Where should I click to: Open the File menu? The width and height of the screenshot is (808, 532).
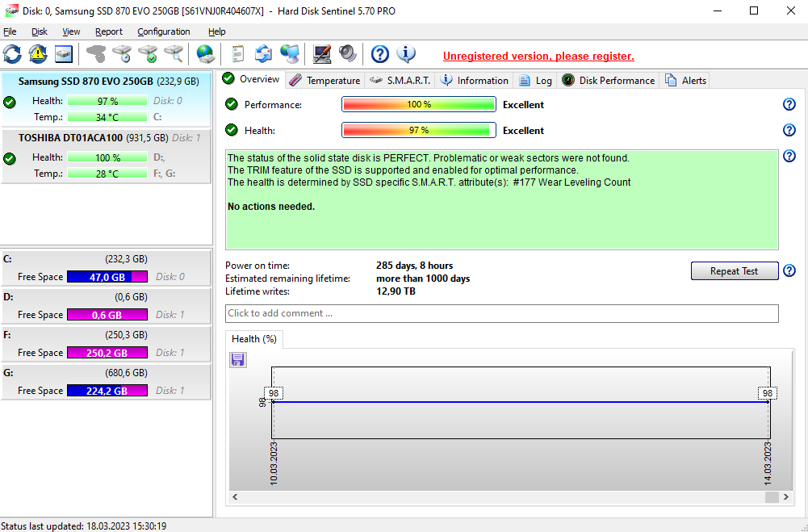[10, 31]
